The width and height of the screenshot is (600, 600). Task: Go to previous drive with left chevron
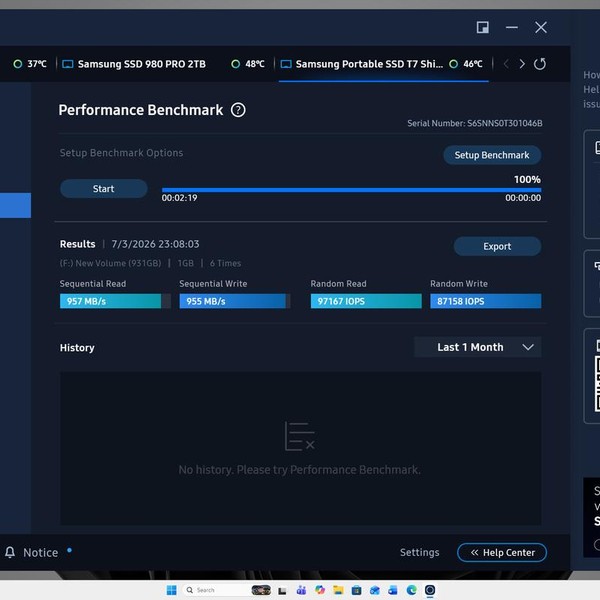(x=506, y=64)
